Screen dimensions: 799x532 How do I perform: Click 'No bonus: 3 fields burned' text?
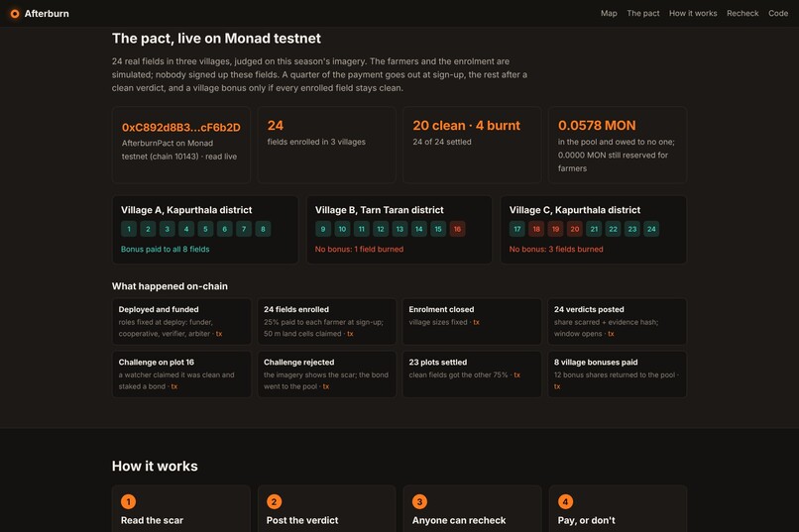[x=556, y=250]
